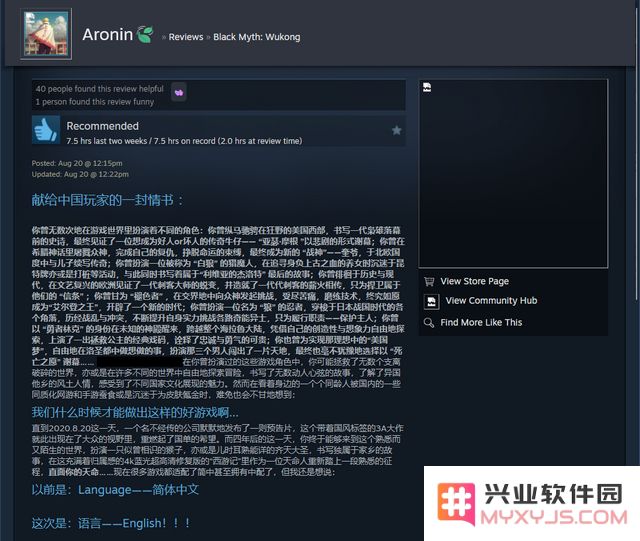Click the 'Updated: Aug 20 @ 12:22pm' text
640x541 pixels.
click(x=80, y=174)
